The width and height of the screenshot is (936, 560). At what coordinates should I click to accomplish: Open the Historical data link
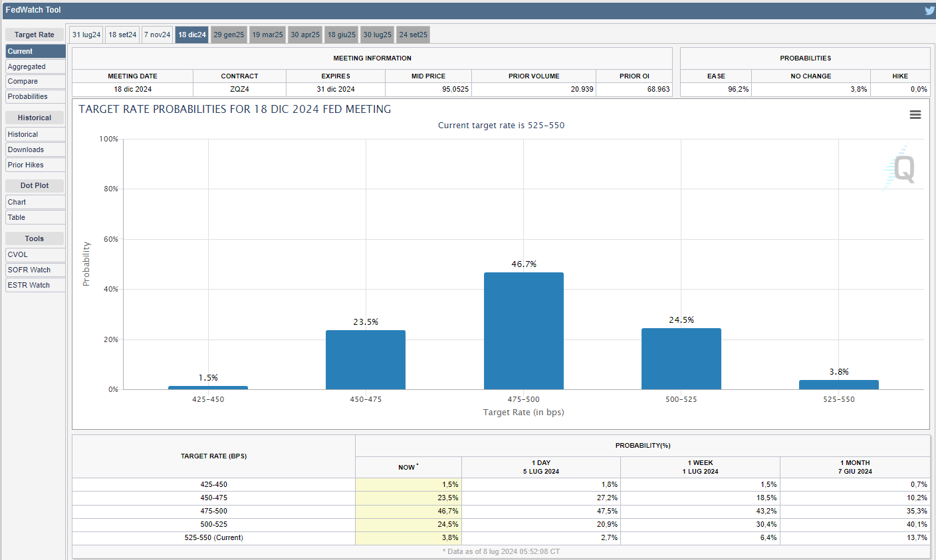pyautogui.click(x=35, y=134)
